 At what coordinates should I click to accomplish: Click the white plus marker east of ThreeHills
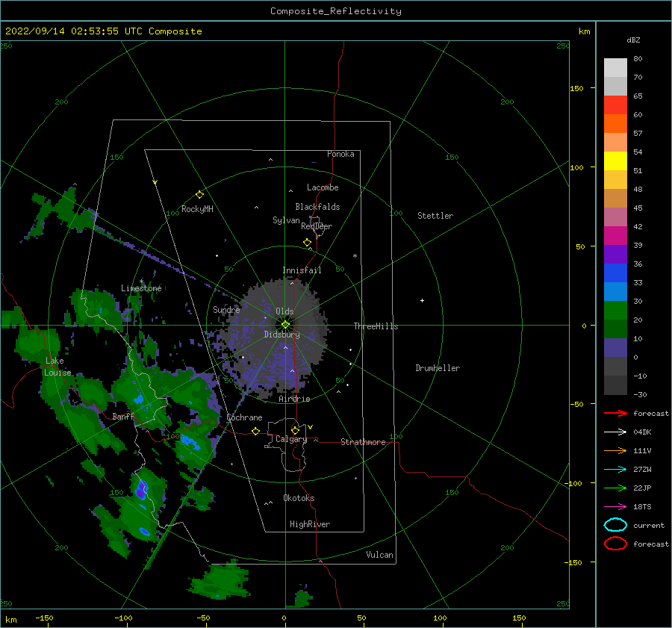422,300
